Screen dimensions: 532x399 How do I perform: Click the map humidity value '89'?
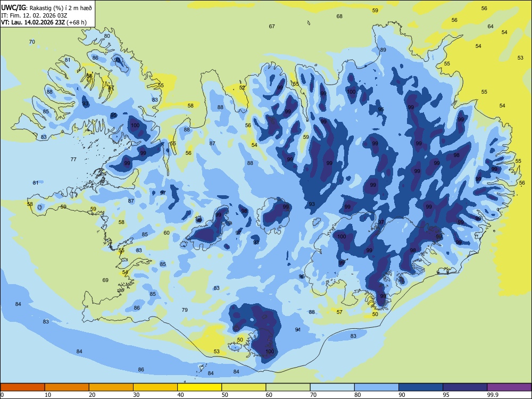(x=383, y=49)
